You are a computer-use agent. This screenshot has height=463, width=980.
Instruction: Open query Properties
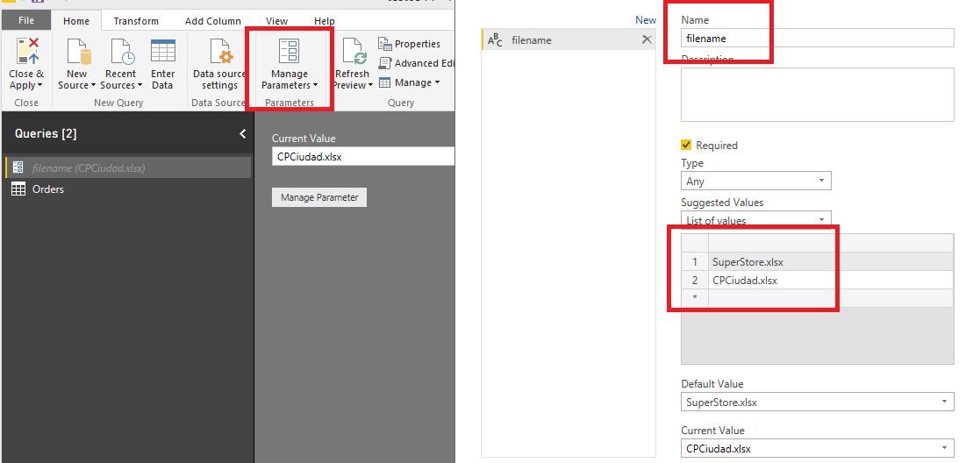(x=410, y=44)
